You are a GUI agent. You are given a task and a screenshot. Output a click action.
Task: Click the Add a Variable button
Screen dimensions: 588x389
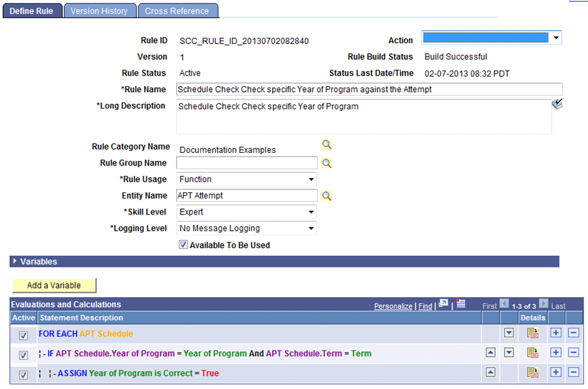tap(53, 285)
